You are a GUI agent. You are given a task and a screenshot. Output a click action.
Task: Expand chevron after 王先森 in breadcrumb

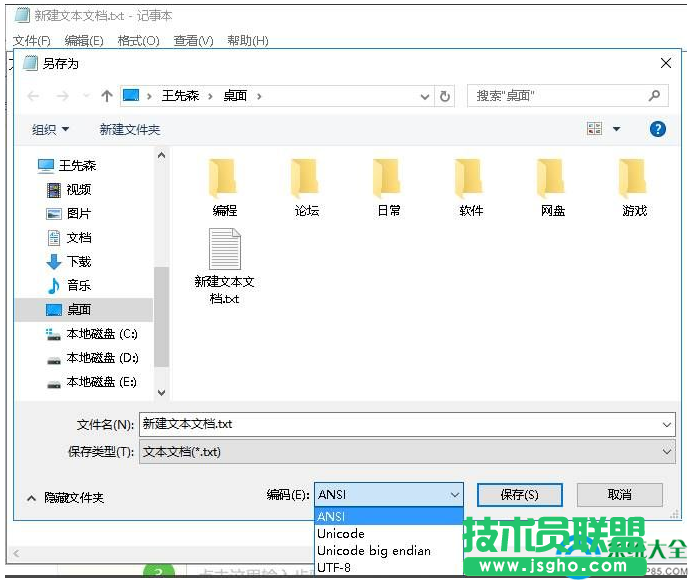(x=210, y=96)
